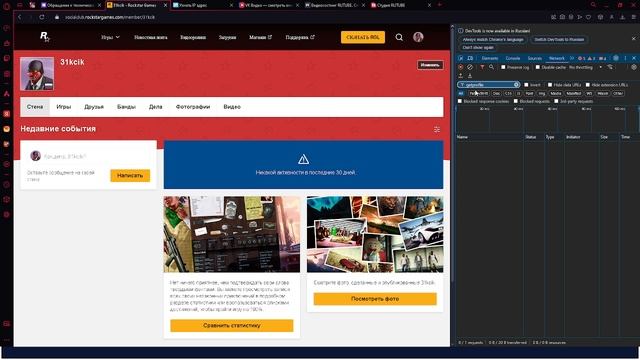Click Don't show again button
640x360 pixels.
(x=478, y=47)
